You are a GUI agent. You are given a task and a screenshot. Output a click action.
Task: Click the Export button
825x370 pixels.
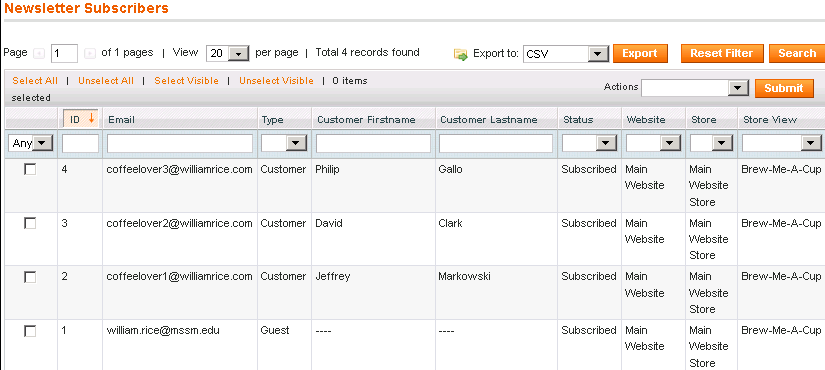(640, 53)
